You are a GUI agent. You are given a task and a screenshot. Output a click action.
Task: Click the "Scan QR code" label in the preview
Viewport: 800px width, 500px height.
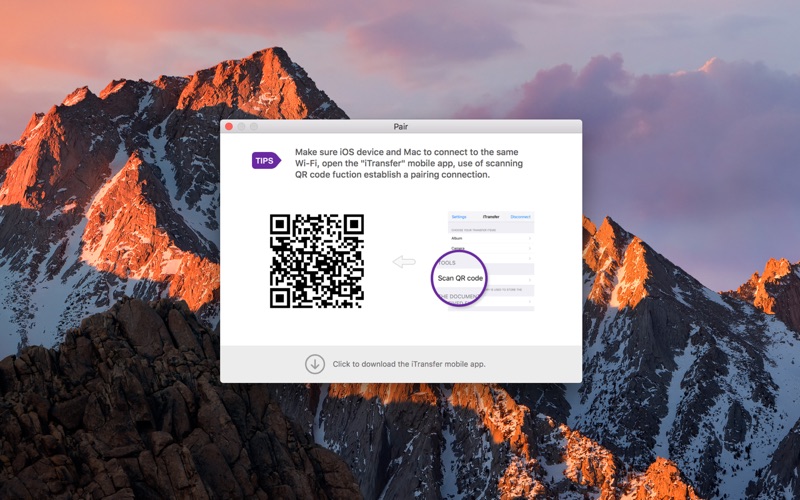(460, 278)
